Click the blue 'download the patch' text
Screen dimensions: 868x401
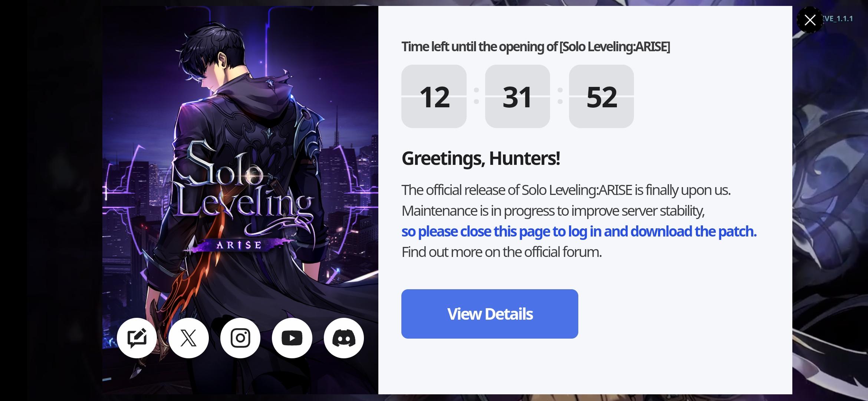click(x=693, y=231)
